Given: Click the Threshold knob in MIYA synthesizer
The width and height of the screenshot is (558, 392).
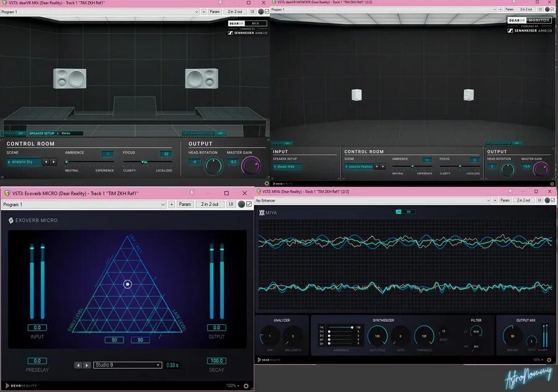Looking at the screenshot, I should pos(424,336).
